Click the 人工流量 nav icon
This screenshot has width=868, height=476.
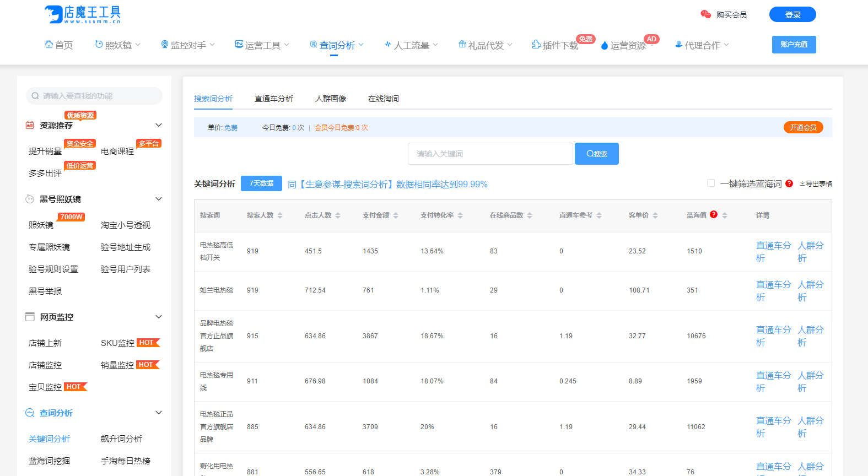[388, 45]
